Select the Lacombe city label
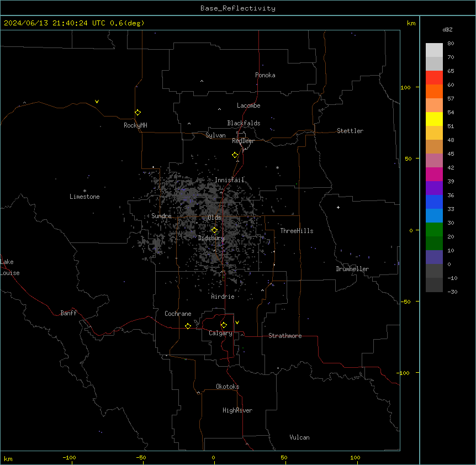Screen dimensions: 476x465 pyautogui.click(x=248, y=105)
